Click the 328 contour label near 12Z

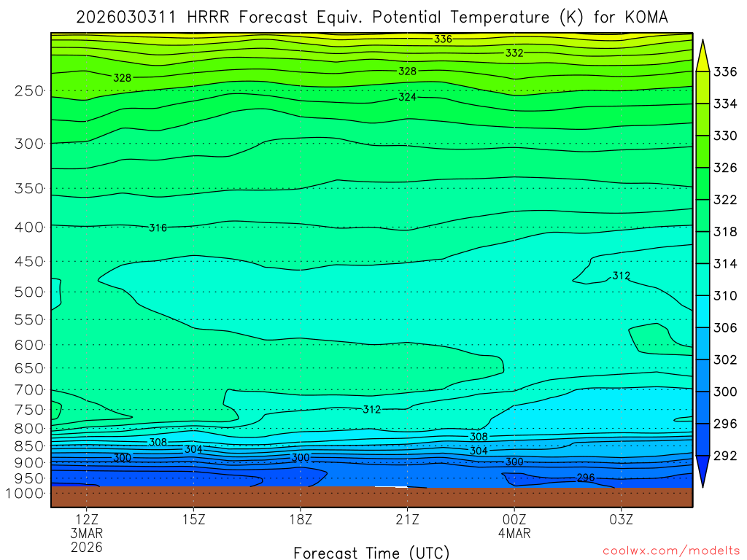[x=122, y=77]
